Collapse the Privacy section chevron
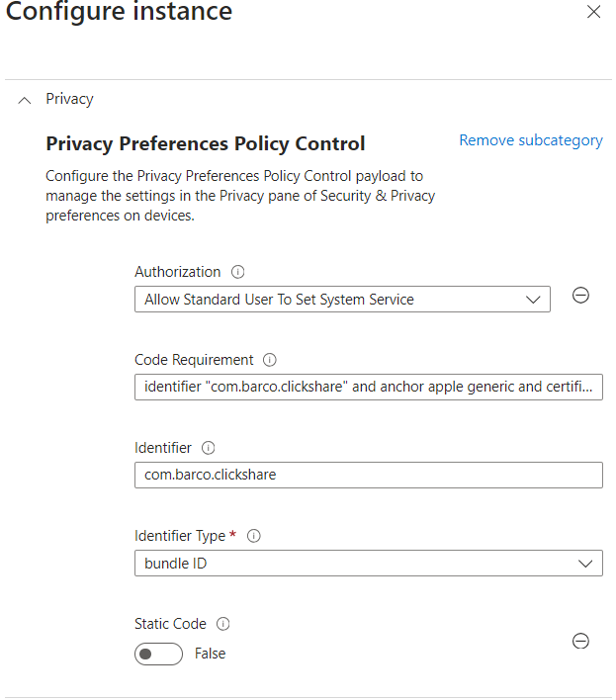 25,100
